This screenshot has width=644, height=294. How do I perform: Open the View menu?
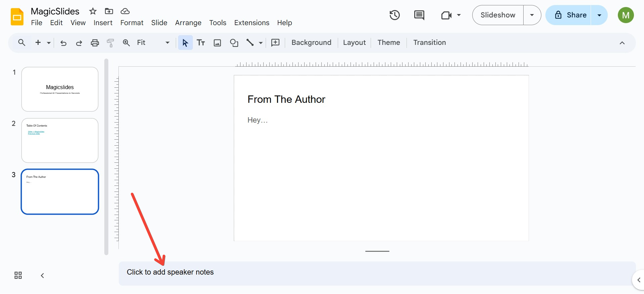[78, 23]
